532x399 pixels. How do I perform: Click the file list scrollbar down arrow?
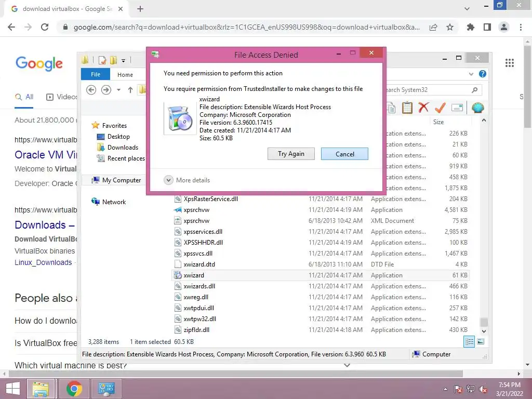coord(484,331)
